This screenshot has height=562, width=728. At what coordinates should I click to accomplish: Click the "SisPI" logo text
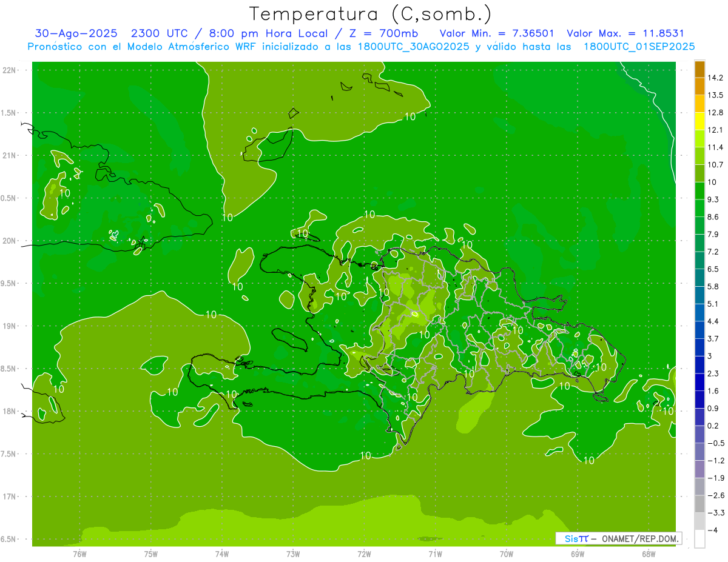576,538
